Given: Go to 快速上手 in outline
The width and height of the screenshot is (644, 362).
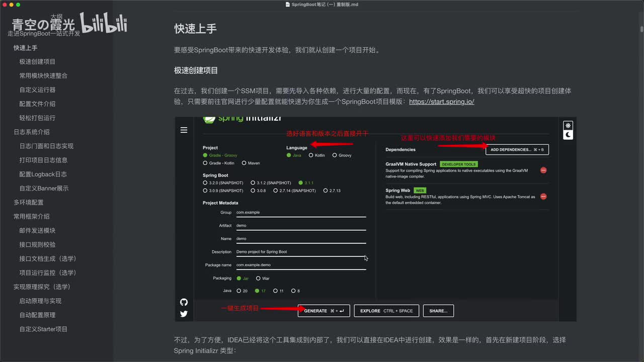Looking at the screenshot, I should [25, 48].
